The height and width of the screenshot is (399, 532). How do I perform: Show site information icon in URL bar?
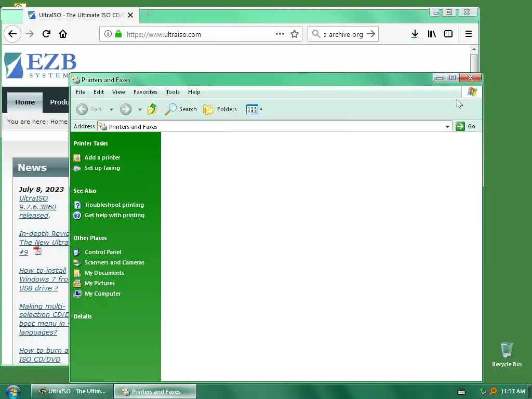[x=108, y=34]
